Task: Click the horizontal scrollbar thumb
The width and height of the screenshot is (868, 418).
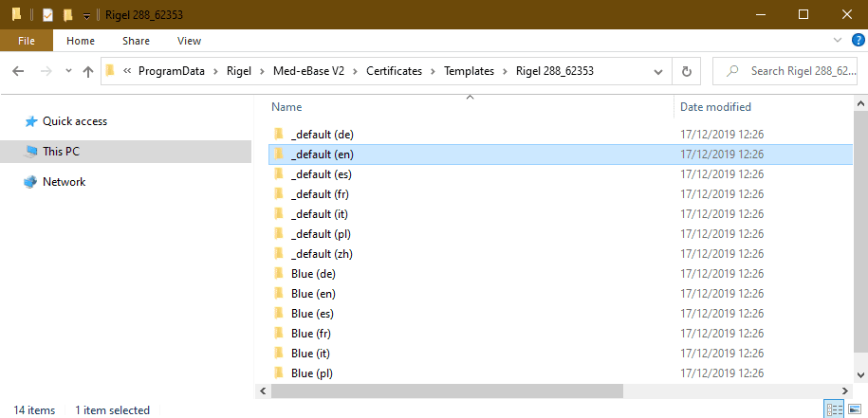Action: [x=447, y=391]
